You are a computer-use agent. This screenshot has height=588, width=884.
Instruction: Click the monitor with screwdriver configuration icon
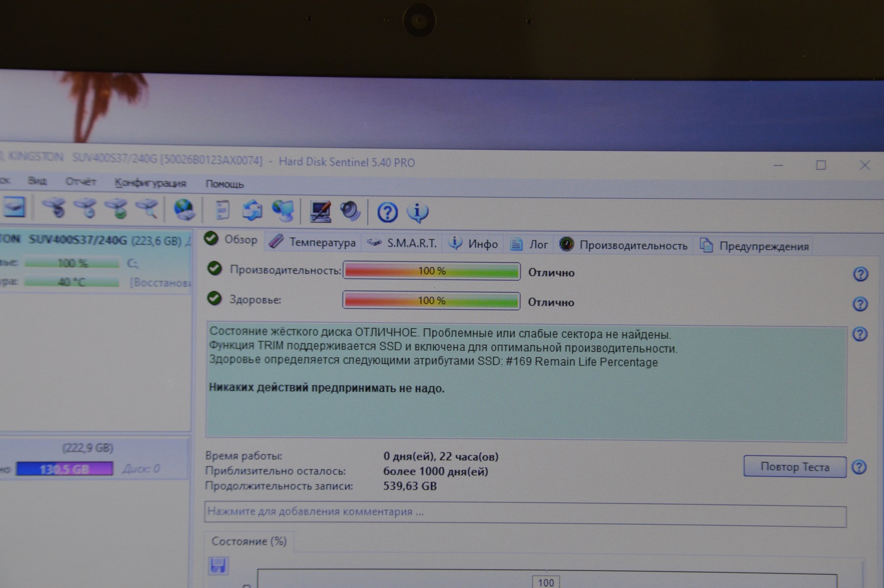(320, 211)
